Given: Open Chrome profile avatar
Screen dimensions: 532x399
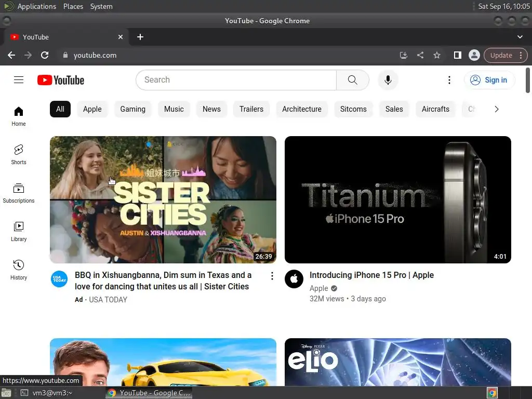Looking at the screenshot, I should (474, 55).
